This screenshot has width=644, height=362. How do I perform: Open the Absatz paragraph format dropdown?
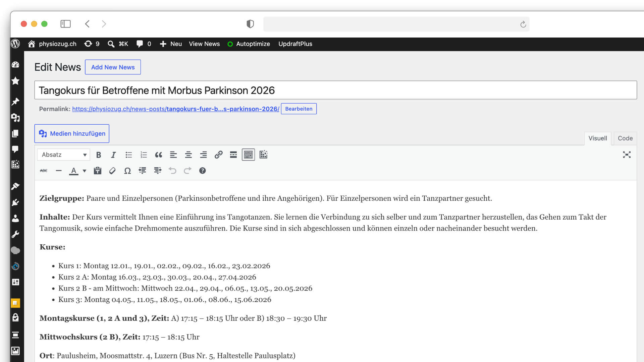64,155
